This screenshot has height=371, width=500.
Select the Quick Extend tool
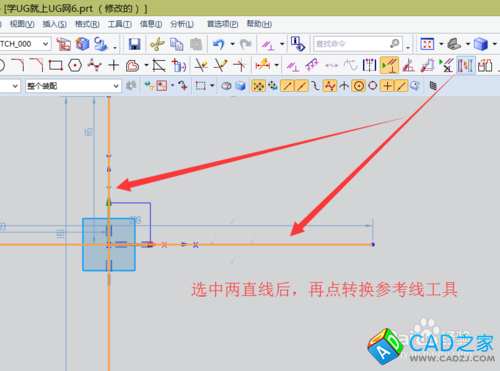pos(221,65)
